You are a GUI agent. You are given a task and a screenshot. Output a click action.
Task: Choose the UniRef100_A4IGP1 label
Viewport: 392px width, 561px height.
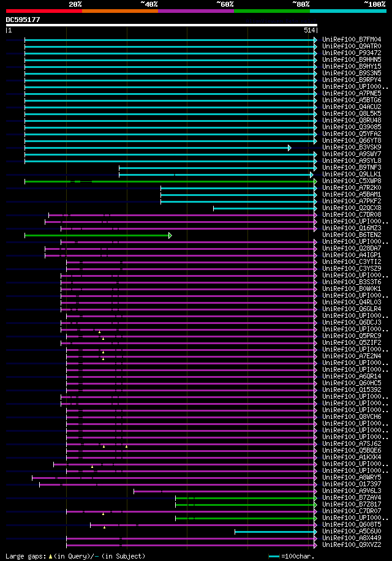coord(352,255)
